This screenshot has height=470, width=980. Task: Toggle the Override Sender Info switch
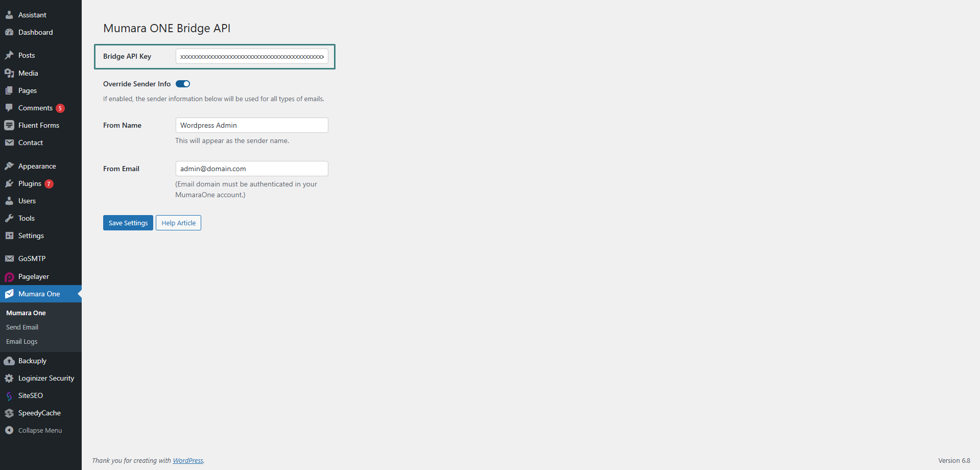(183, 84)
